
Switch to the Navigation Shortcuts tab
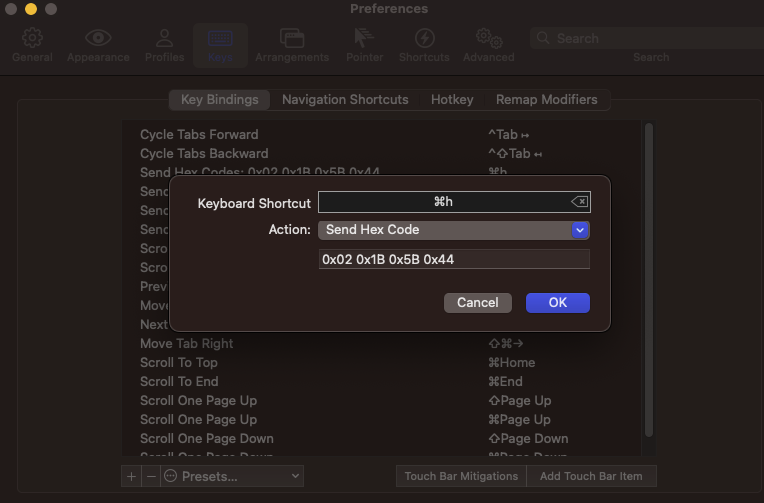click(345, 100)
